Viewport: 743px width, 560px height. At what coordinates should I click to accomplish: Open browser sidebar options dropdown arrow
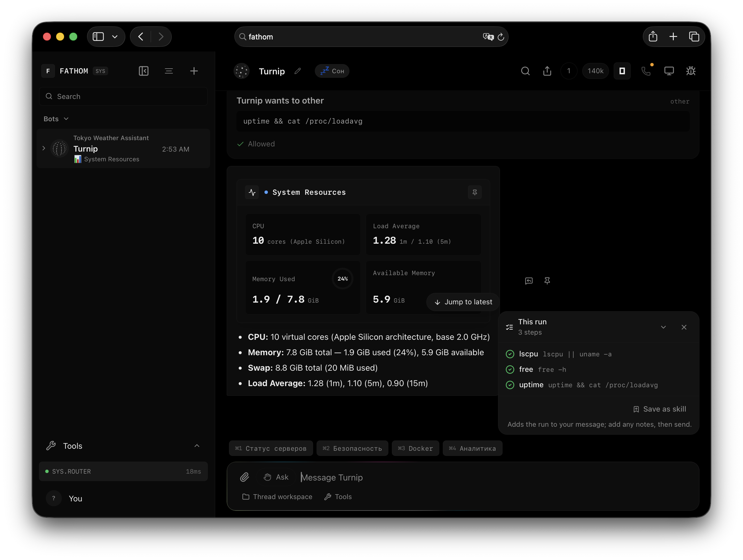(115, 37)
